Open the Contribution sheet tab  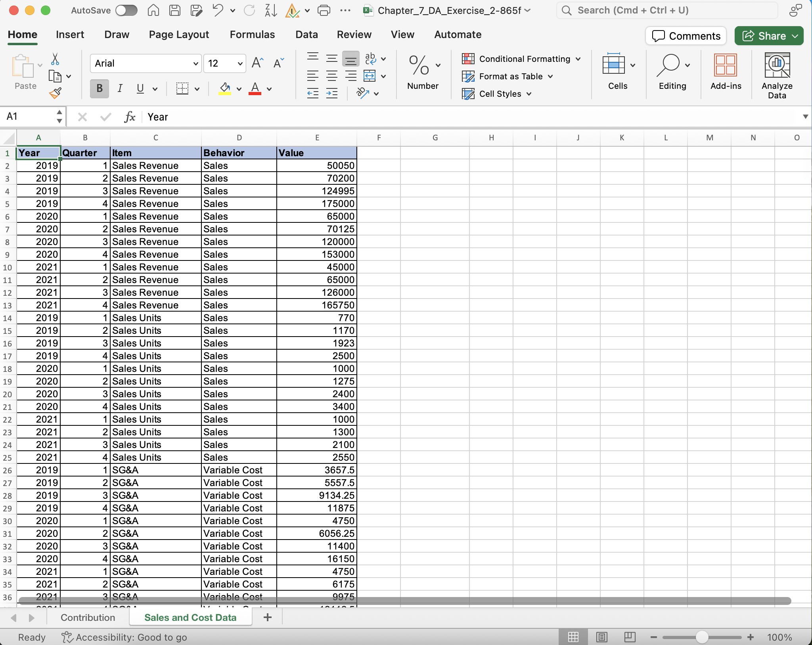click(x=88, y=617)
